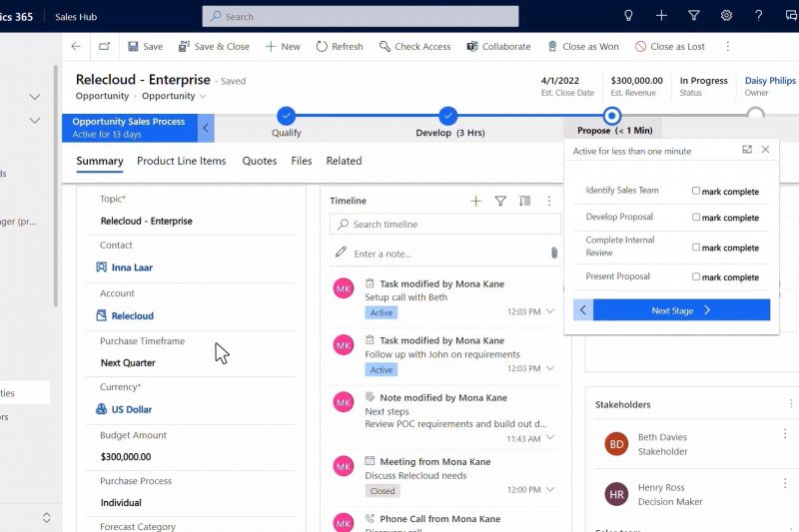Mark Identify Sales Team complete
This screenshot has height=532, width=799.
pos(695,191)
